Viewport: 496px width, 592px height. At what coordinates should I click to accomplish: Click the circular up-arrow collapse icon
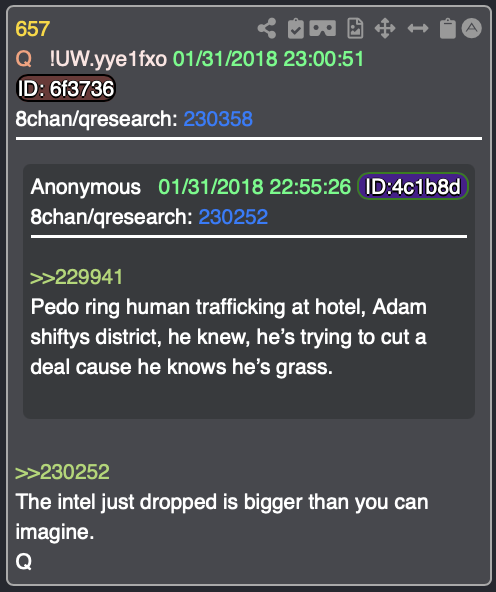point(471,28)
